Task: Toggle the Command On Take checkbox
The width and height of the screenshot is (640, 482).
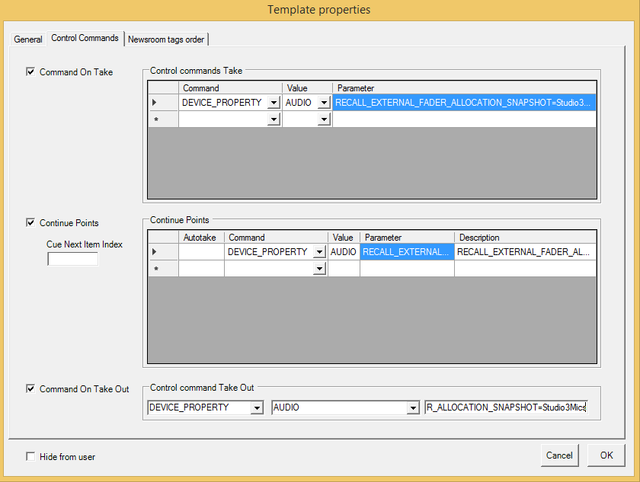Action: pos(30,72)
